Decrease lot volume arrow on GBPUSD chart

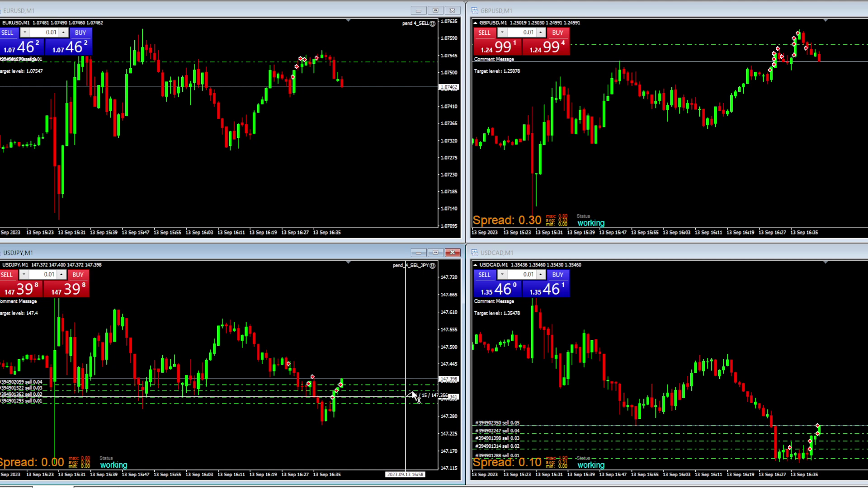click(502, 33)
